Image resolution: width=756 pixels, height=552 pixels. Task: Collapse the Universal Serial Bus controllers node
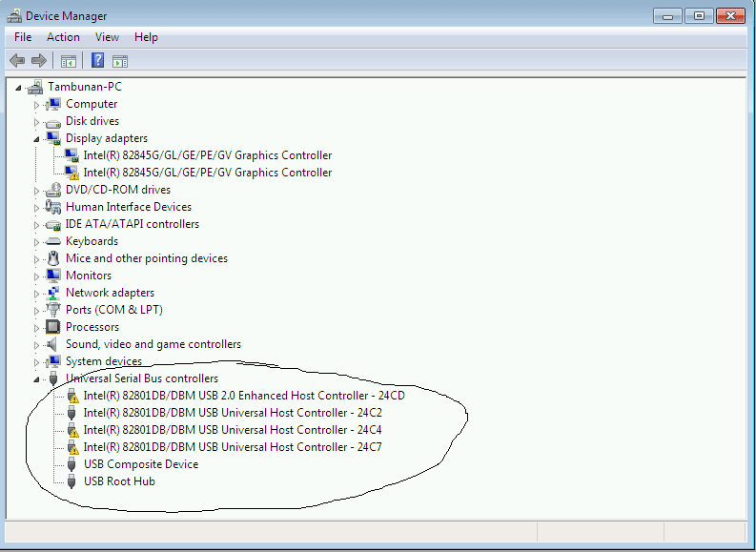click(x=36, y=379)
